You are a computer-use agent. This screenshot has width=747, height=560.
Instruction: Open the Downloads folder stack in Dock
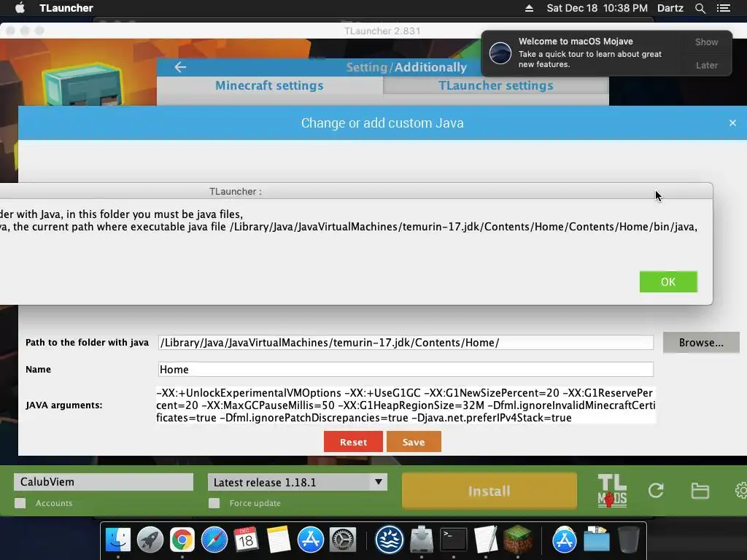597,540
